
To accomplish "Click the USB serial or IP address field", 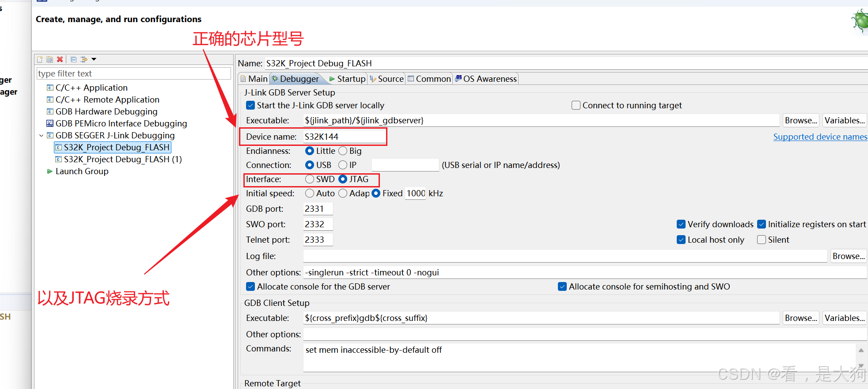I will coord(405,165).
